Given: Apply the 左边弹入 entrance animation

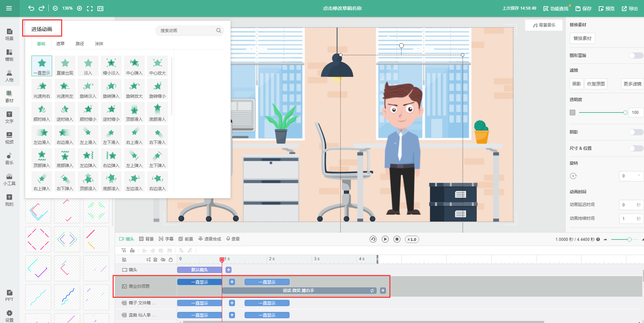Looking at the screenshot, I should pyautogui.click(x=88, y=158).
